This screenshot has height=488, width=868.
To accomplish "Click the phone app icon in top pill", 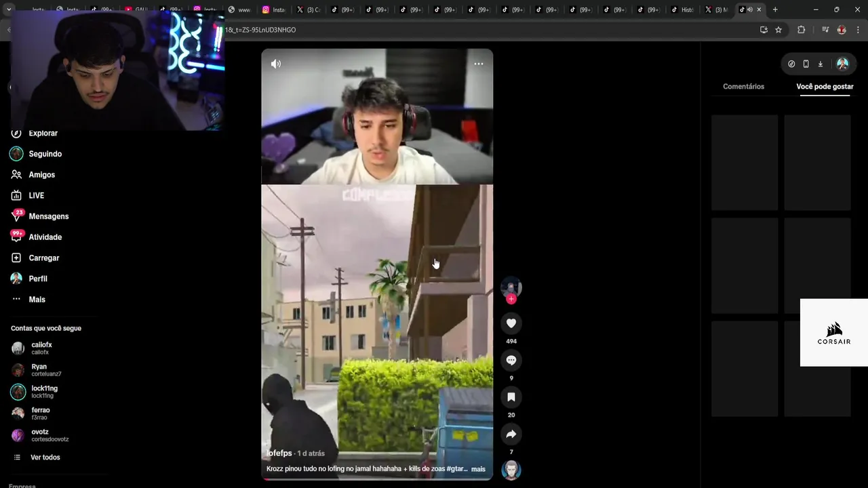I will coord(806,64).
